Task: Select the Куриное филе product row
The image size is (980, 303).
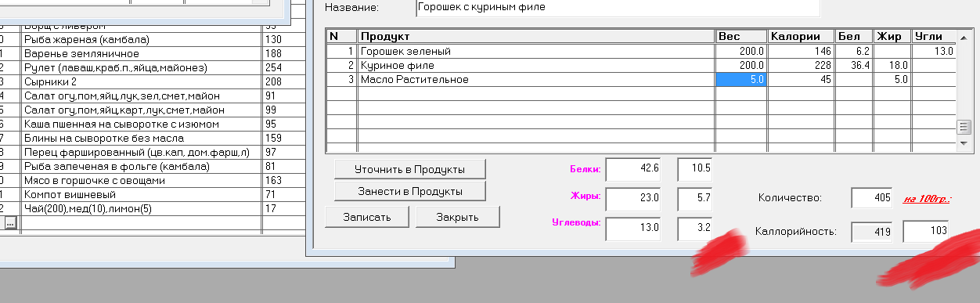Action: click(x=640, y=65)
